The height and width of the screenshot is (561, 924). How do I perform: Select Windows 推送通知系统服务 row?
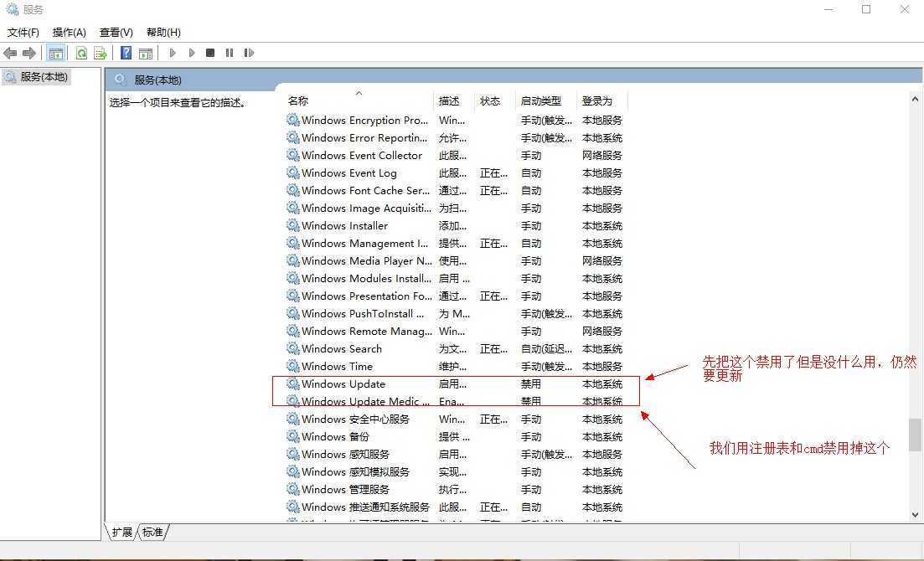click(x=454, y=507)
